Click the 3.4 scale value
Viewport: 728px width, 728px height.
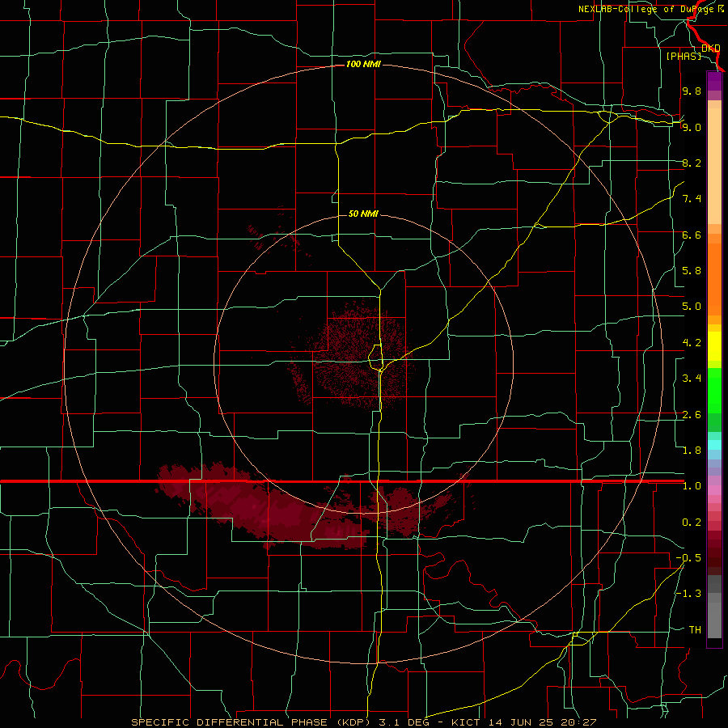[692, 379]
